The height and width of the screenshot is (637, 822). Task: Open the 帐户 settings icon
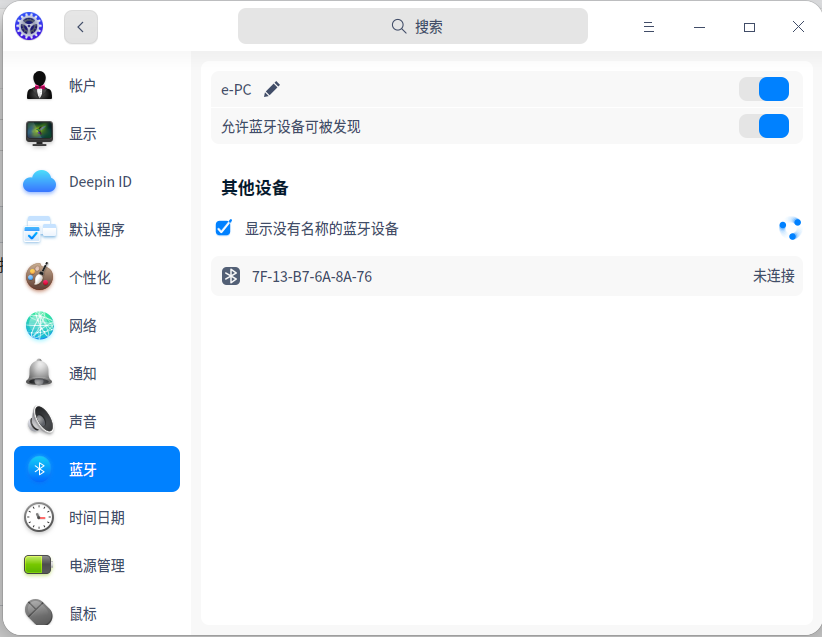(38, 85)
